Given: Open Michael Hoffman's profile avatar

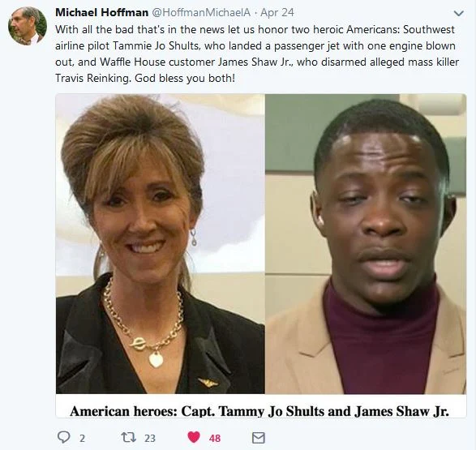Looking at the screenshot, I should pyautogui.click(x=28, y=26).
